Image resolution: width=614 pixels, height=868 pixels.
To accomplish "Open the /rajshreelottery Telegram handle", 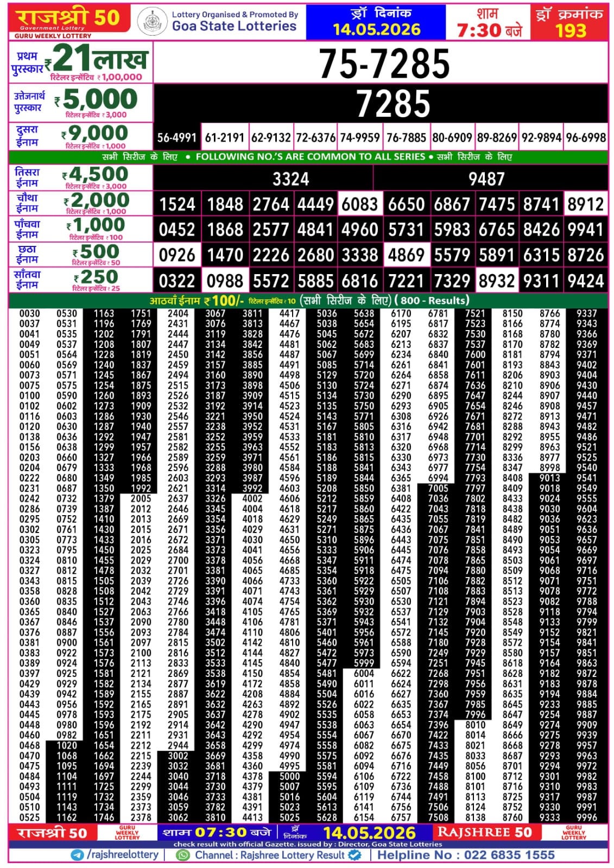I will point(123,854).
